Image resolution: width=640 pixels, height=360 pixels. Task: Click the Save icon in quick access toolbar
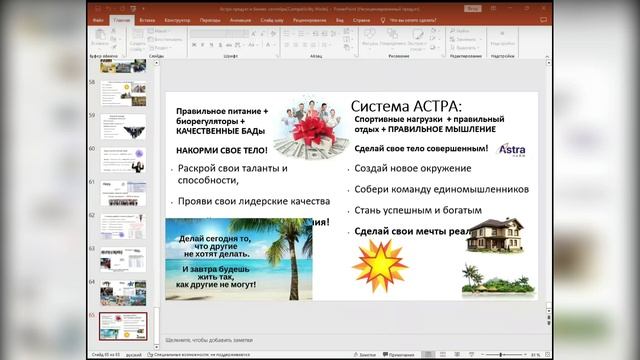[98, 9]
